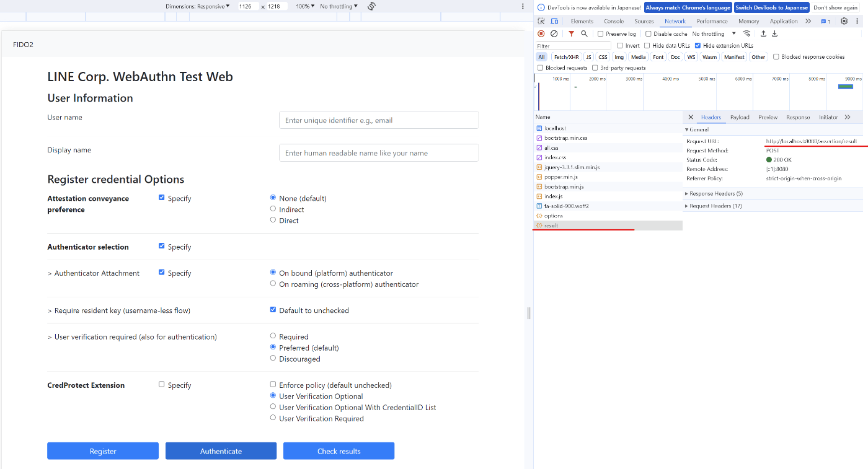Switch to the Sources tab
The image size is (868, 469).
pyautogui.click(x=644, y=21)
